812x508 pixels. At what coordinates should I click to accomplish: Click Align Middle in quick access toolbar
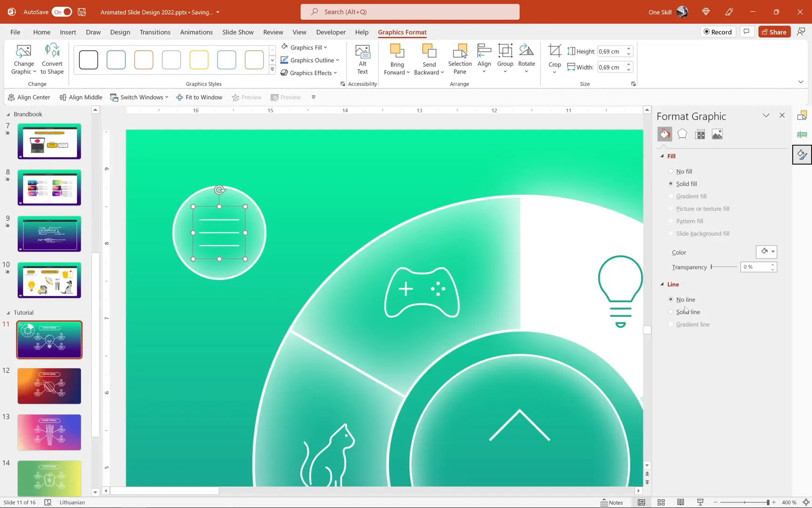81,97
